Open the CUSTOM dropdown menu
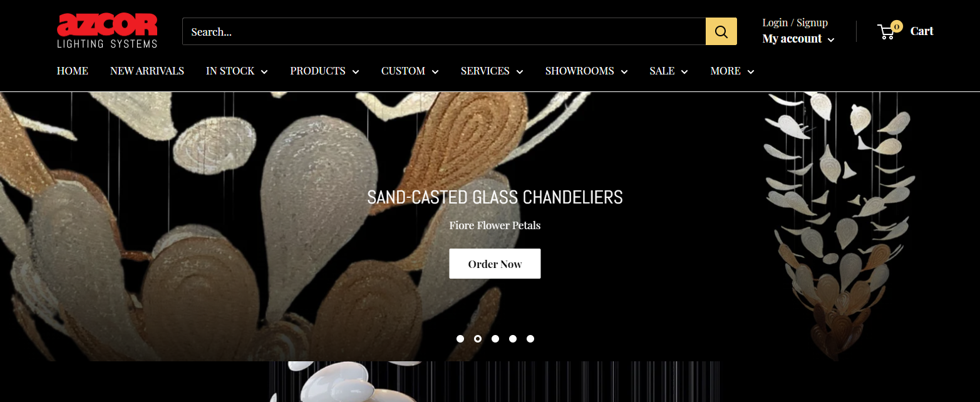Image resolution: width=980 pixels, height=402 pixels. pyautogui.click(x=410, y=71)
